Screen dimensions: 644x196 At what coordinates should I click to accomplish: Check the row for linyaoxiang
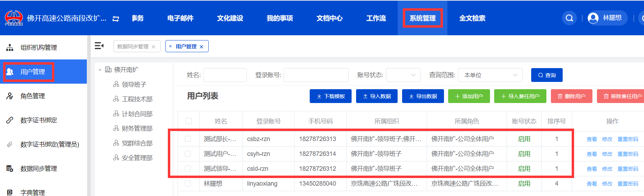coord(188,183)
